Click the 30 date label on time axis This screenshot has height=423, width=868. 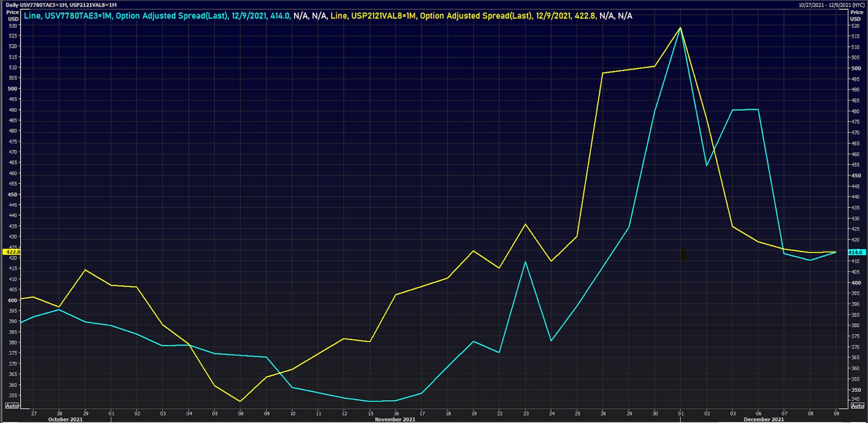coord(655,414)
